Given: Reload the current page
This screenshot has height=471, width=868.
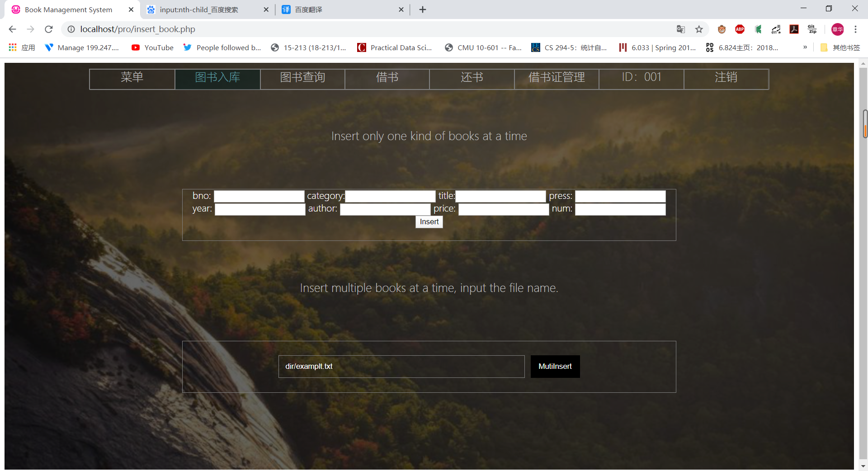Looking at the screenshot, I should pyautogui.click(x=49, y=29).
